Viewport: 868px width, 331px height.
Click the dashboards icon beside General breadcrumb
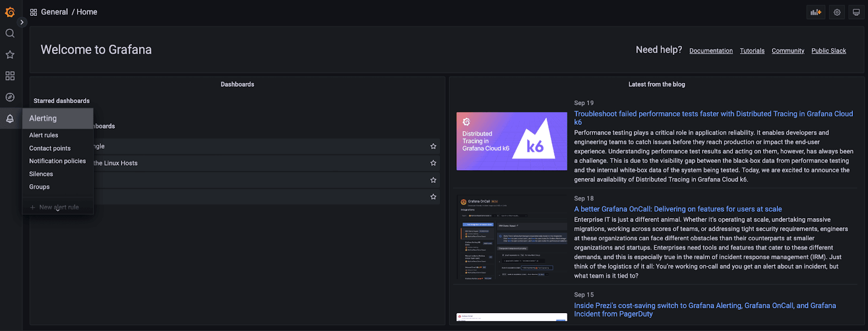[x=34, y=12]
